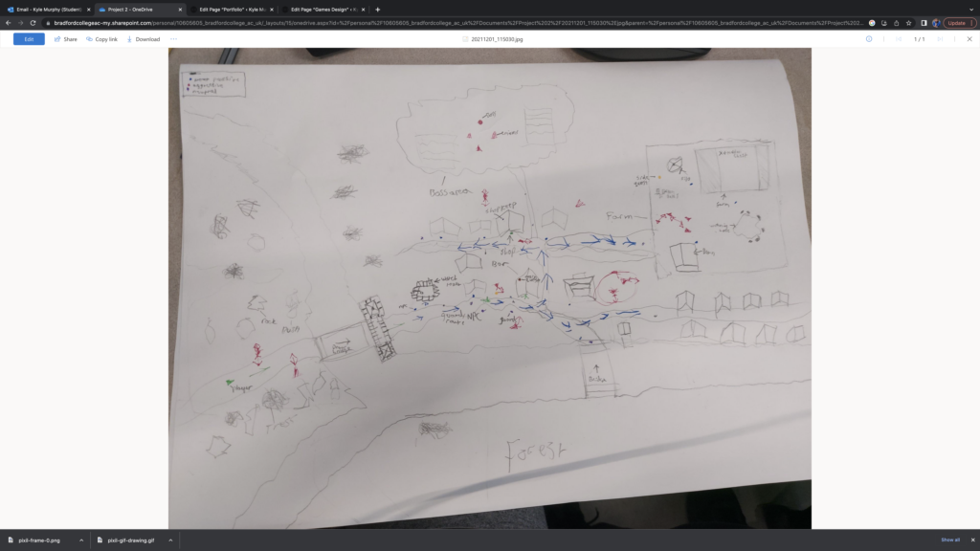Reload the current page
Viewport: 980px width, 551px height.
tap(33, 23)
